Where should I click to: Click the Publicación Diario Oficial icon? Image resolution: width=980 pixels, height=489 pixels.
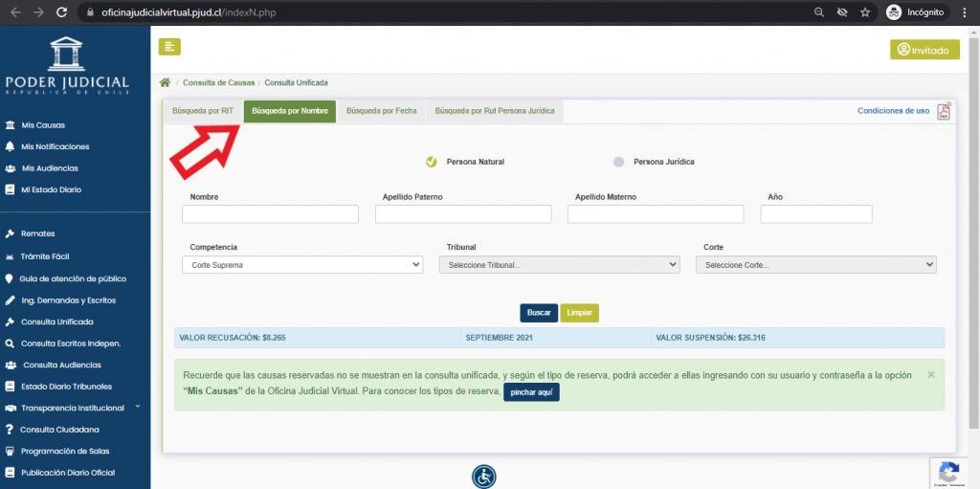coord(10,473)
